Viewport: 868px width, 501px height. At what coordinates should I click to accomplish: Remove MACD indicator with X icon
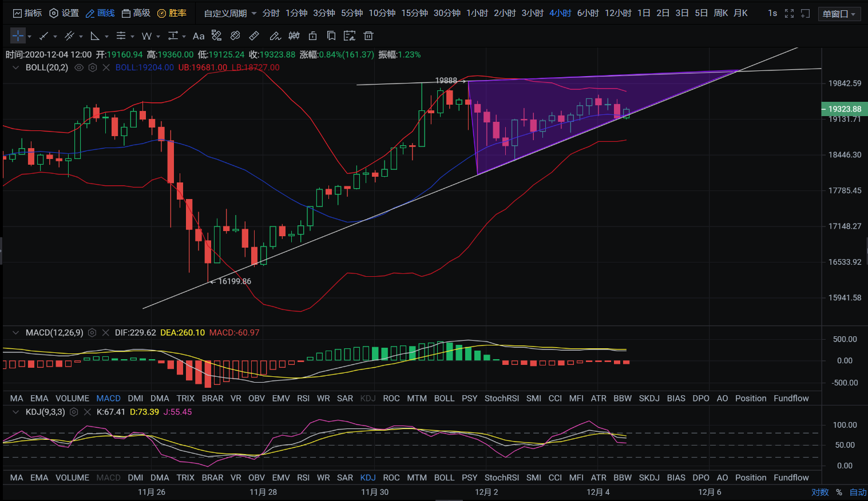pyautogui.click(x=105, y=333)
